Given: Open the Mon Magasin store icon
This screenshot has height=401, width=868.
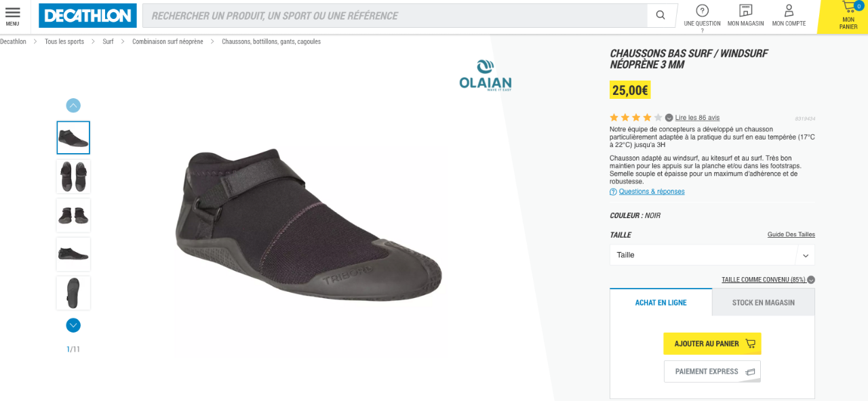Looking at the screenshot, I should pos(745,10).
